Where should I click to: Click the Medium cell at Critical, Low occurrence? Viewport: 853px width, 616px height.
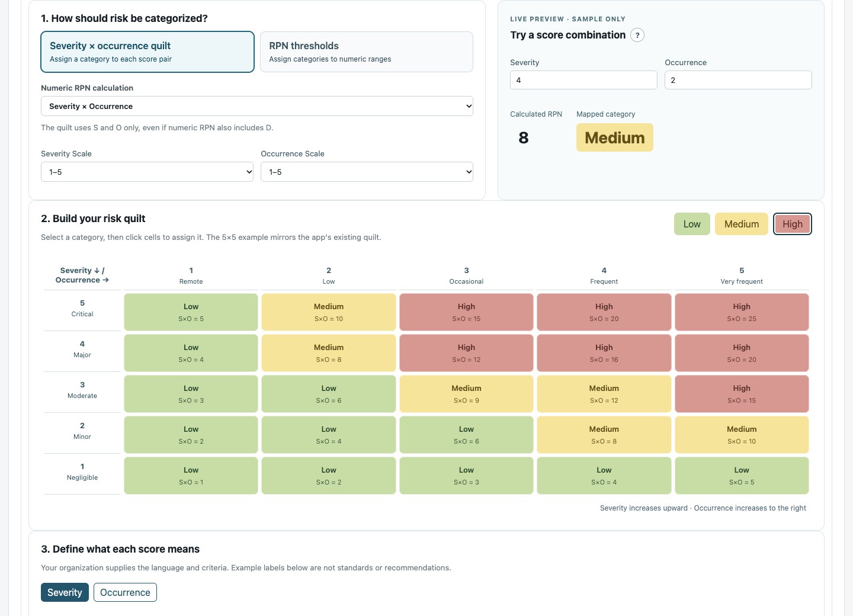[x=329, y=312]
